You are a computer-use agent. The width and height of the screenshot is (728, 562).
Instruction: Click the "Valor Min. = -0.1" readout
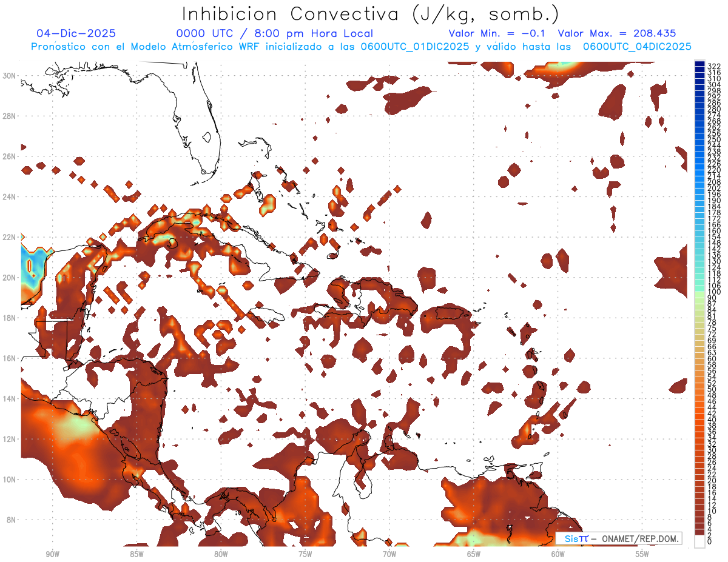point(497,34)
